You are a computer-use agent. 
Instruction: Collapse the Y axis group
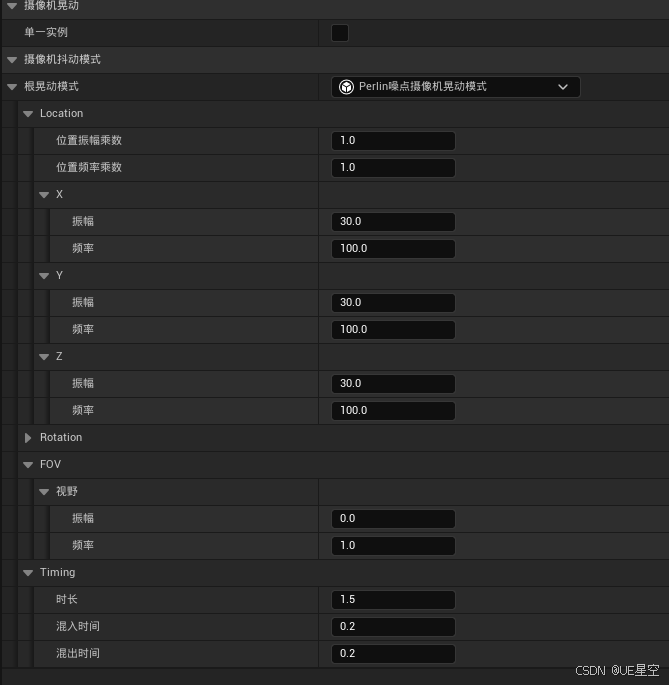pos(44,276)
